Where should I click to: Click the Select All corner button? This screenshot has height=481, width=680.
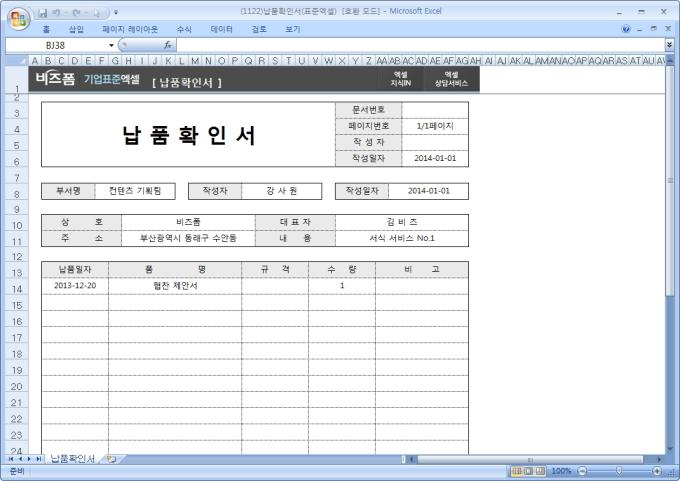point(16,60)
